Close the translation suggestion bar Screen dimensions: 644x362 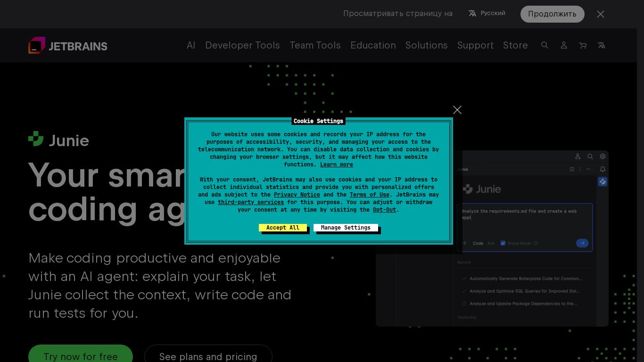pos(601,14)
